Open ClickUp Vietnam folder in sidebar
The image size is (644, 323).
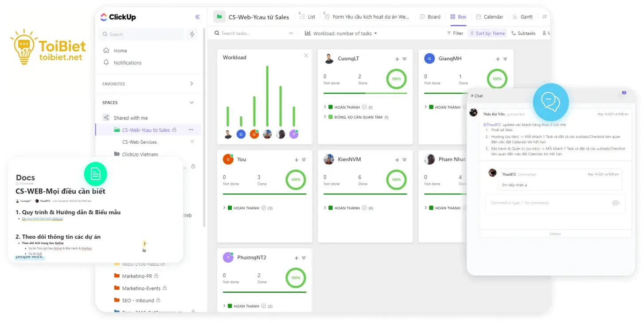coord(140,154)
